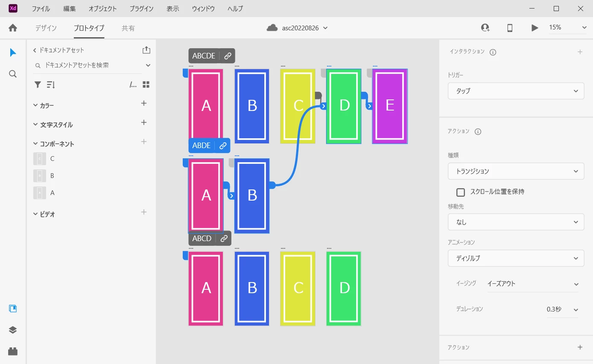The image size is (593, 364).
Task: Open the ヘルプ menu
Action: tap(235, 9)
